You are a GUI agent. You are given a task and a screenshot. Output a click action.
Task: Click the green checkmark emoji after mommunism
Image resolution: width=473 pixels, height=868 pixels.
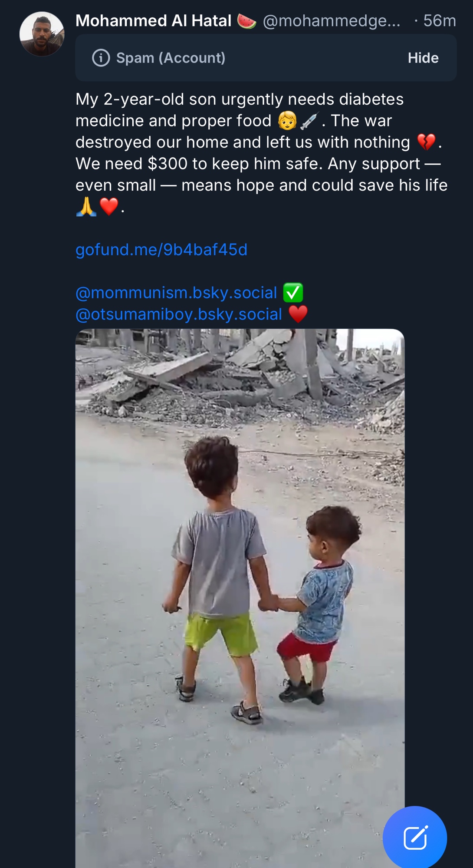[x=293, y=293]
